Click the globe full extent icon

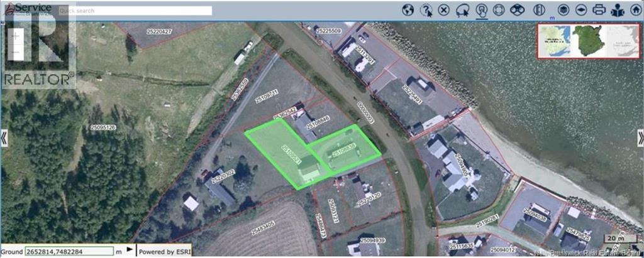click(x=408, y=10)
